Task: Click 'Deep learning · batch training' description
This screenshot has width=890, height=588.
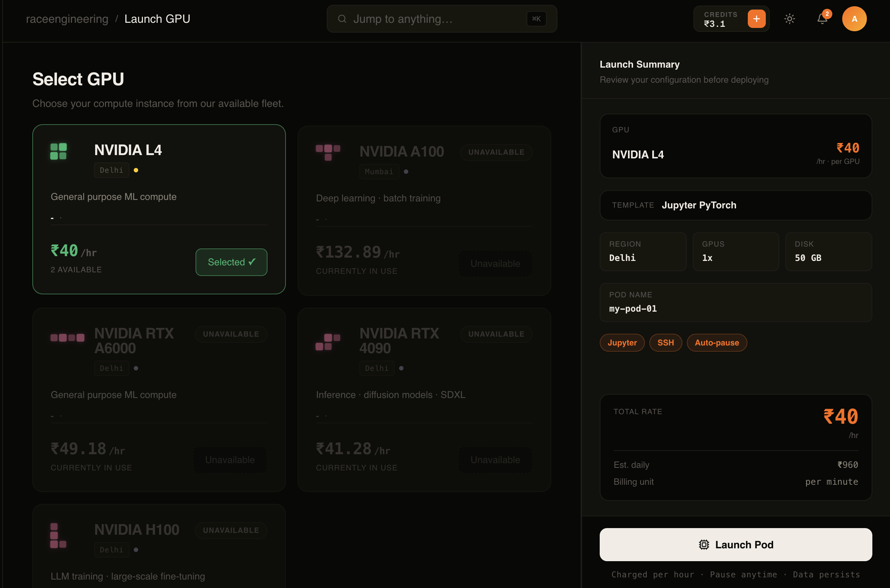Action: click(x=378, y=198)
